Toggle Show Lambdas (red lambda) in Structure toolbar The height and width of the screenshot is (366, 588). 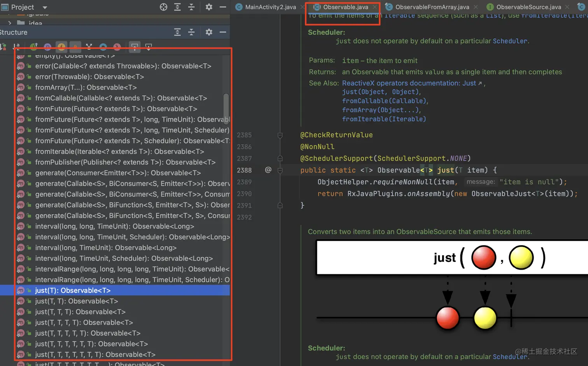coord(117,47)
